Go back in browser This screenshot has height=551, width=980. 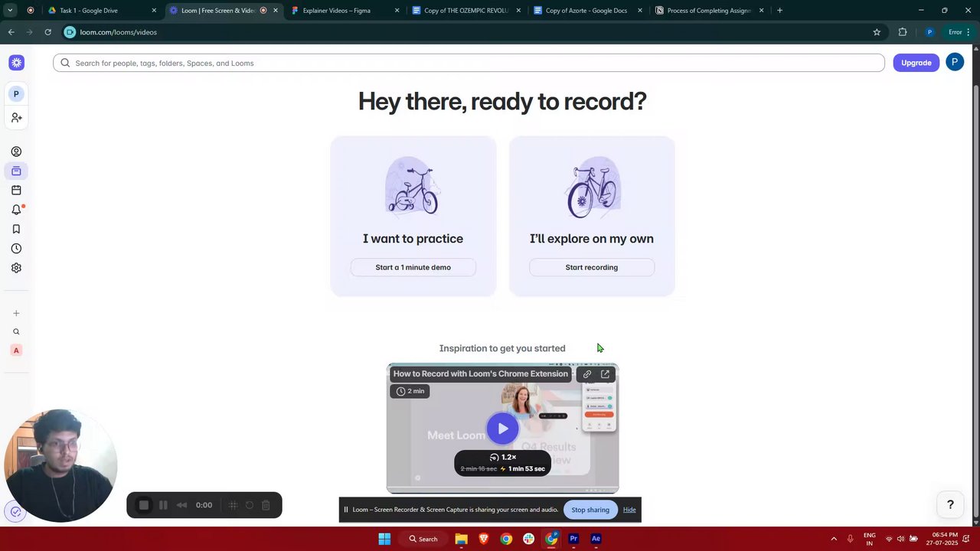(11, 32)
